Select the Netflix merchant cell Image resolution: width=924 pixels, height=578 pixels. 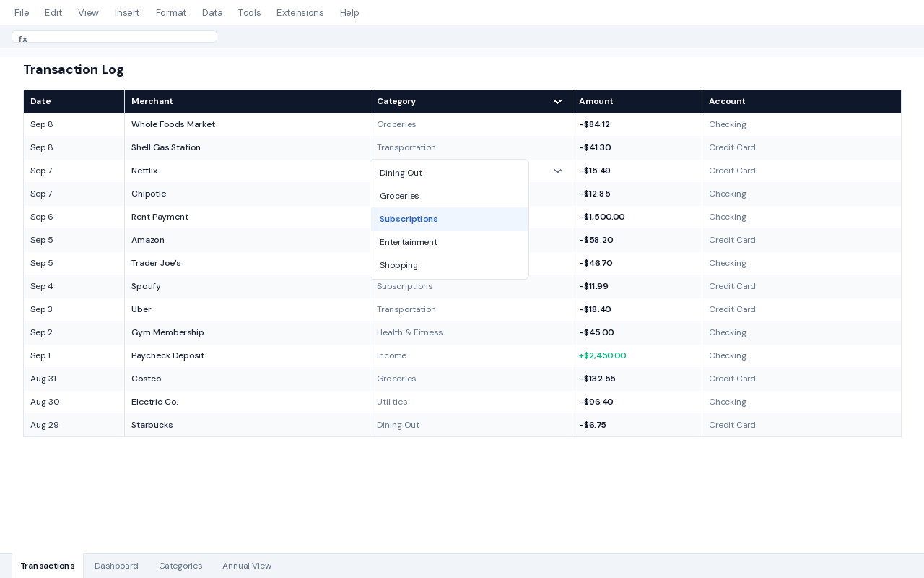click(247, 171)
